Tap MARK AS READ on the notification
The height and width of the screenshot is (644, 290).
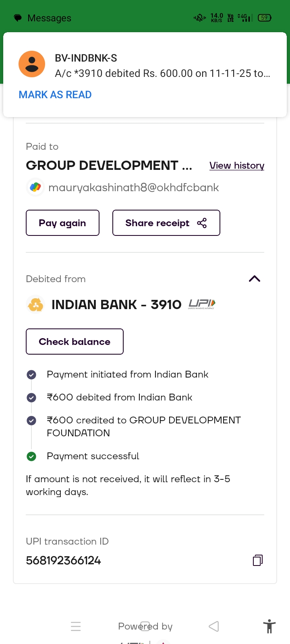(55, 95)
